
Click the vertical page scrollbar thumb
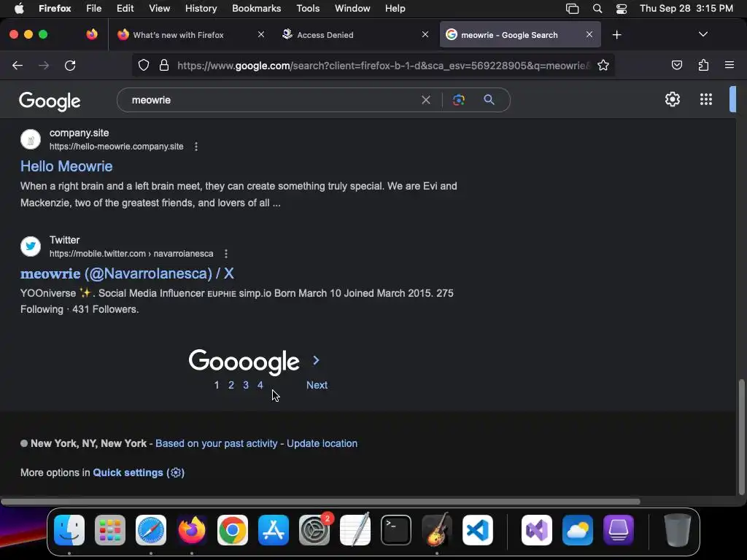(741, 437)
